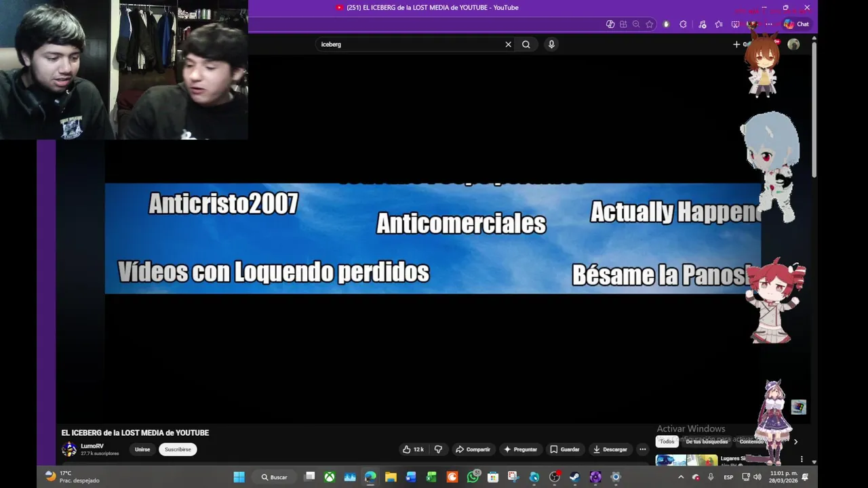Open the weather widget 17°C
868x488 pixels.
click(x=72, y=476)
